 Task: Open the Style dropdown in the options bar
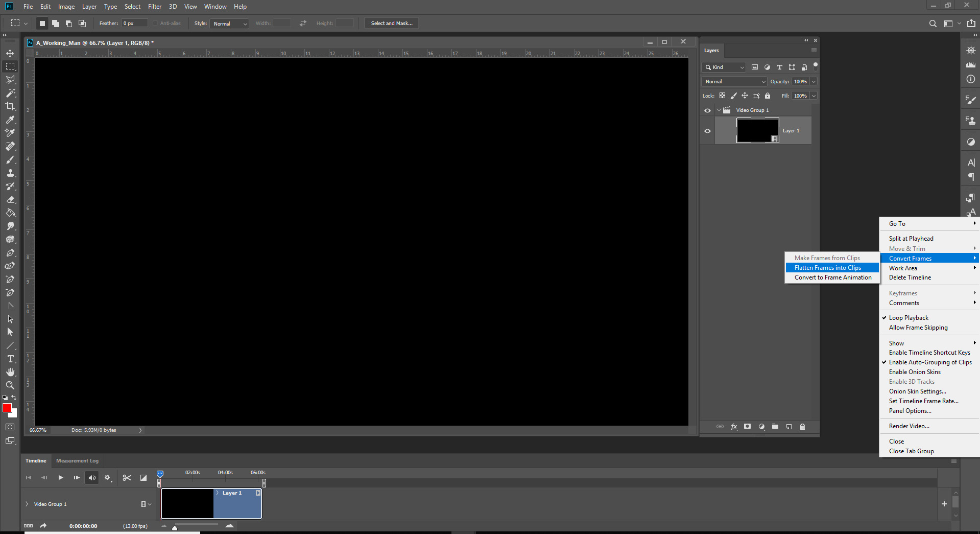tap(229, 24)
